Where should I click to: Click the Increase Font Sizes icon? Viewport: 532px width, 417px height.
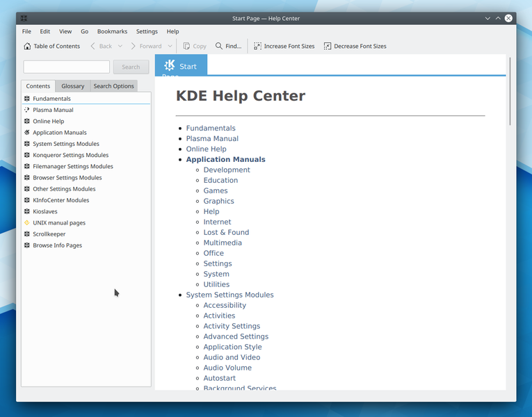tap(257, 47)
